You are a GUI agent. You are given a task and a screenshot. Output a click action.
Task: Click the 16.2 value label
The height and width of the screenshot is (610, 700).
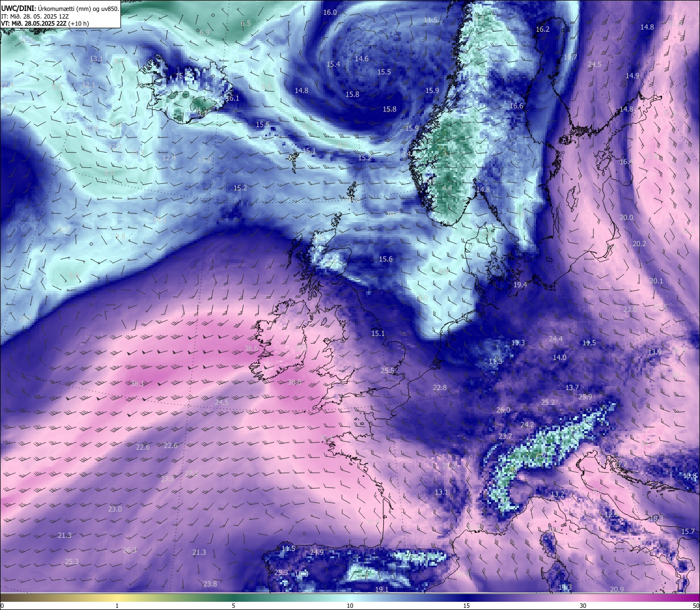tap(542, 29)
